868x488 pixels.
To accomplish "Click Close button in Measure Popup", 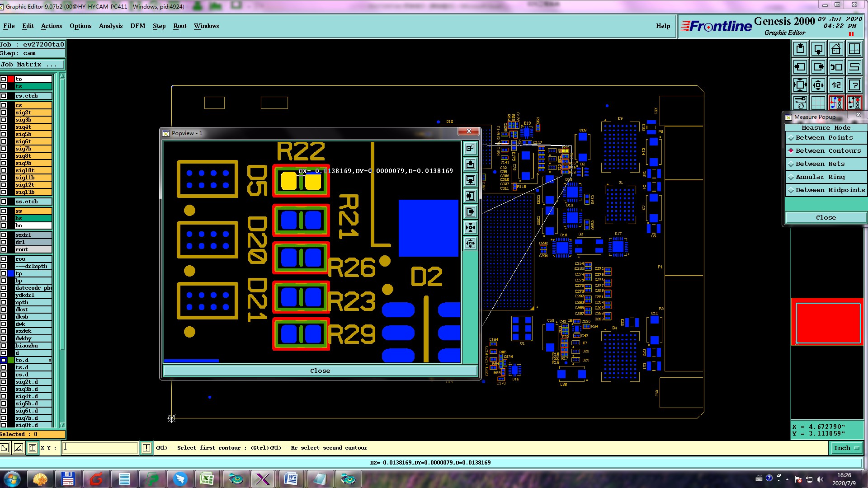I will [826, 217].
